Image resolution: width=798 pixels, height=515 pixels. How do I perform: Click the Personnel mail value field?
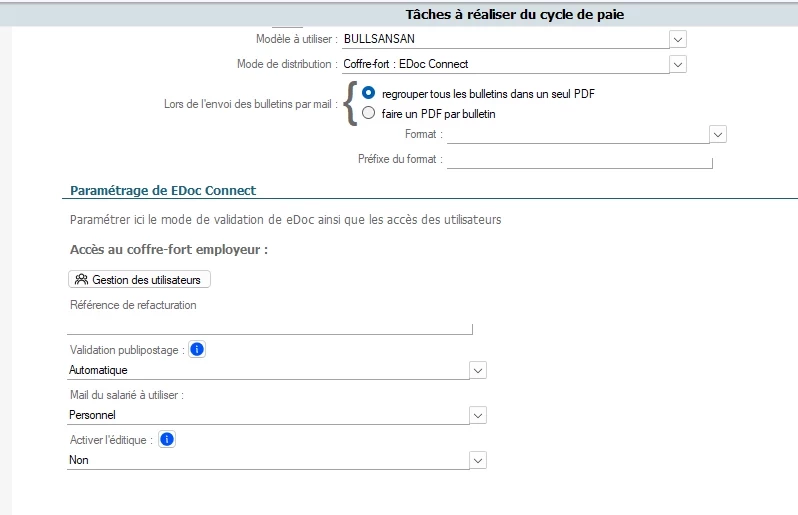click(267, 415)
